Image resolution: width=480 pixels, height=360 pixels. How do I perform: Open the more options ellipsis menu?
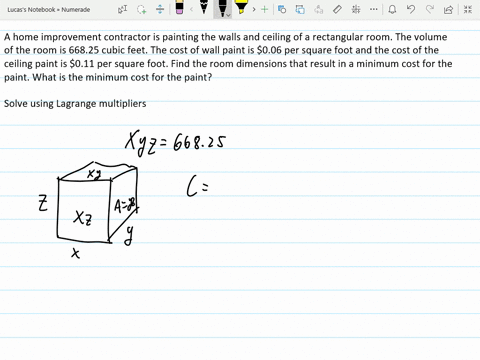374,9
